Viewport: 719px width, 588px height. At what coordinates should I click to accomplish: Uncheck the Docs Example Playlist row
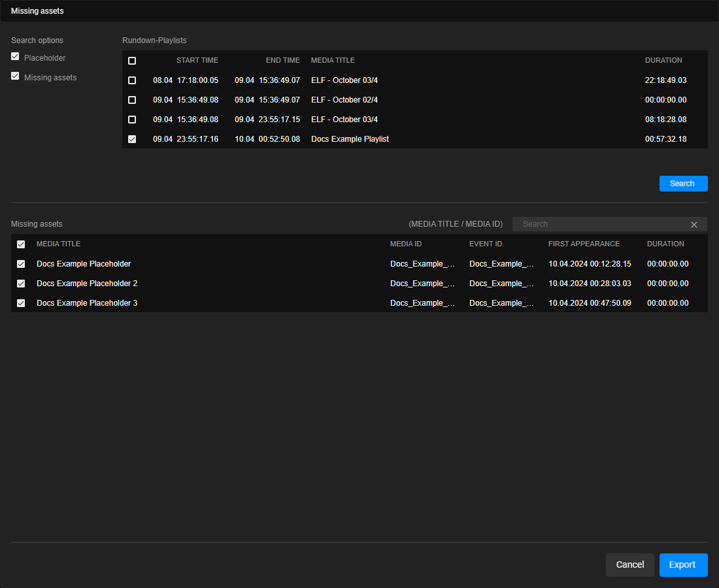(x=132, y=139)
